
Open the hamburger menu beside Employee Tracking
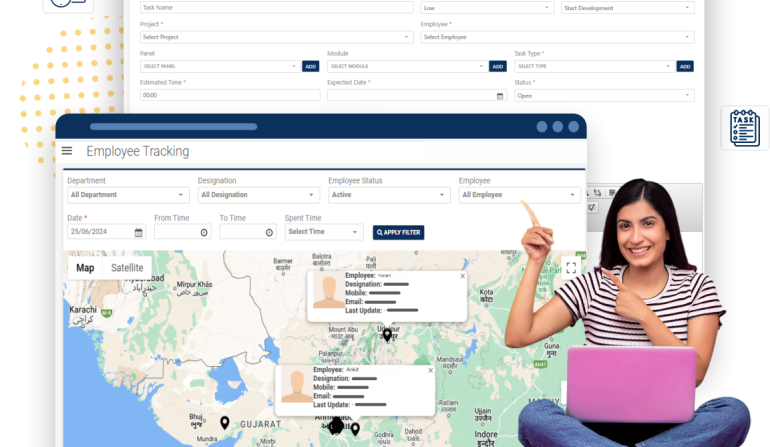tap(67, 151)
